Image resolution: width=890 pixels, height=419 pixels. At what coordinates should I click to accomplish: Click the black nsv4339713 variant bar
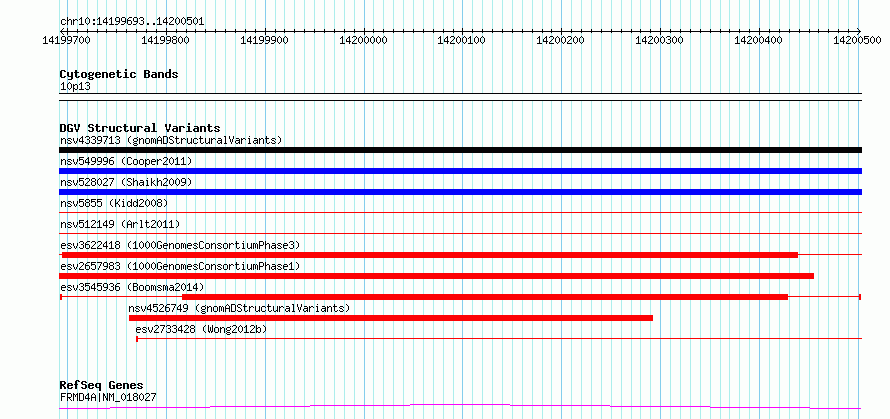coord(460,150)
